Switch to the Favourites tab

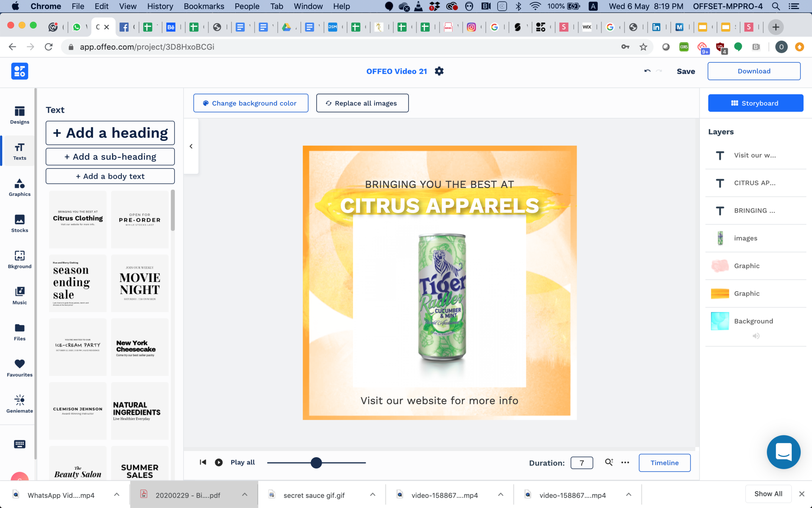pyautogui.click(x=20, y=368)
